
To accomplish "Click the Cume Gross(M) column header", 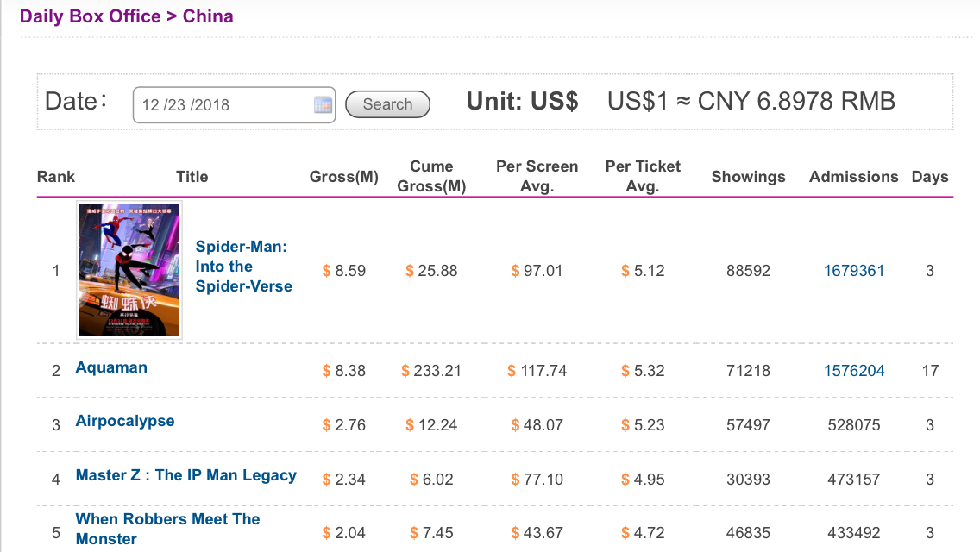I will point(431,176).
